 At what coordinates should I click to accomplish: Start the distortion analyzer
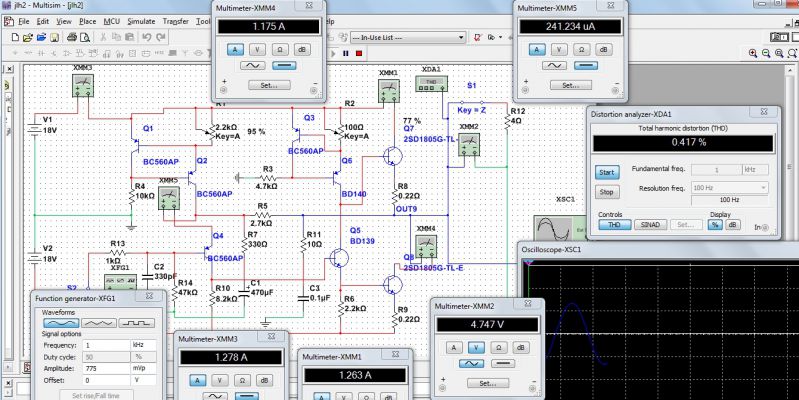pyautogui.click(x=606, y=172)
